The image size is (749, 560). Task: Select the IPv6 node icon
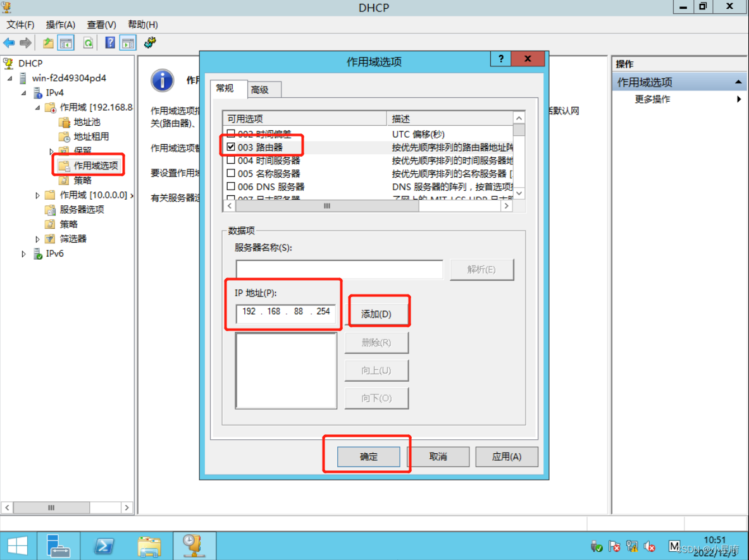(37, 253)
